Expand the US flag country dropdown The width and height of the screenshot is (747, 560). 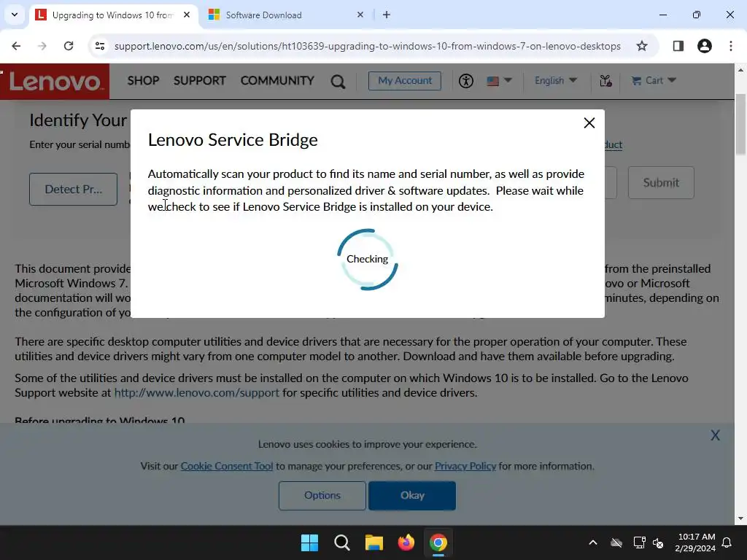pyautogui.click(x=499, y=81)
